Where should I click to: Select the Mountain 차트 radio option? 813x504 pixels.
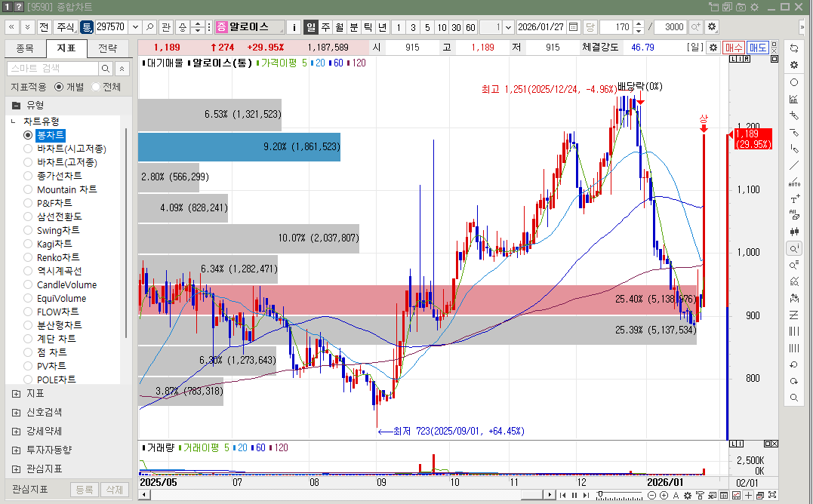(28, 189)
